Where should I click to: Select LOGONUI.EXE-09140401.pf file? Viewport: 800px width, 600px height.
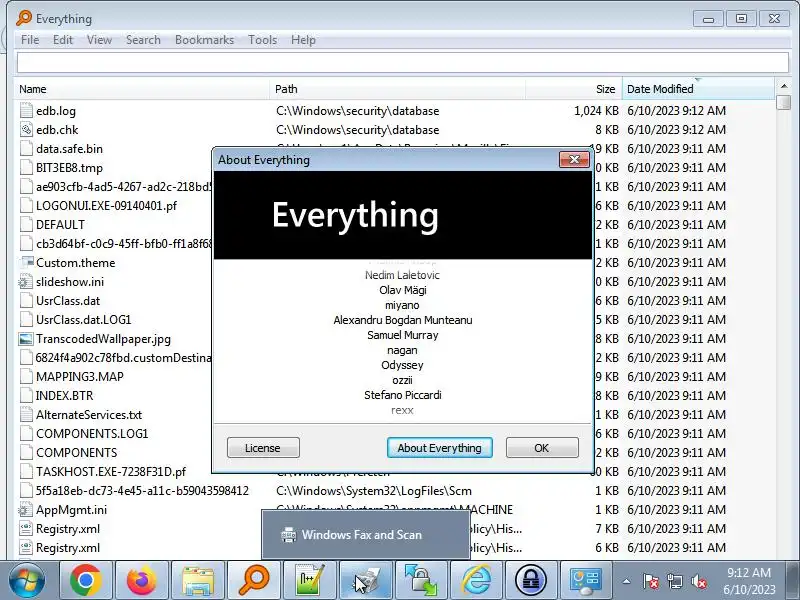pos(106,206)
